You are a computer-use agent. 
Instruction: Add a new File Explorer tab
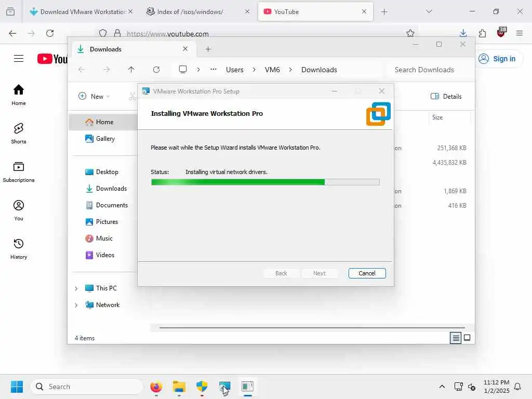pos(208,49)
